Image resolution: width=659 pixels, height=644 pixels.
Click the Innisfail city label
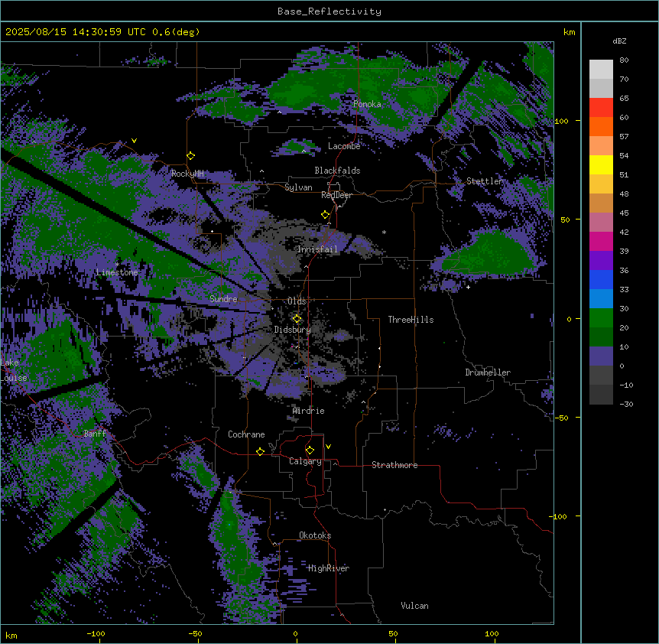[317, 249]
